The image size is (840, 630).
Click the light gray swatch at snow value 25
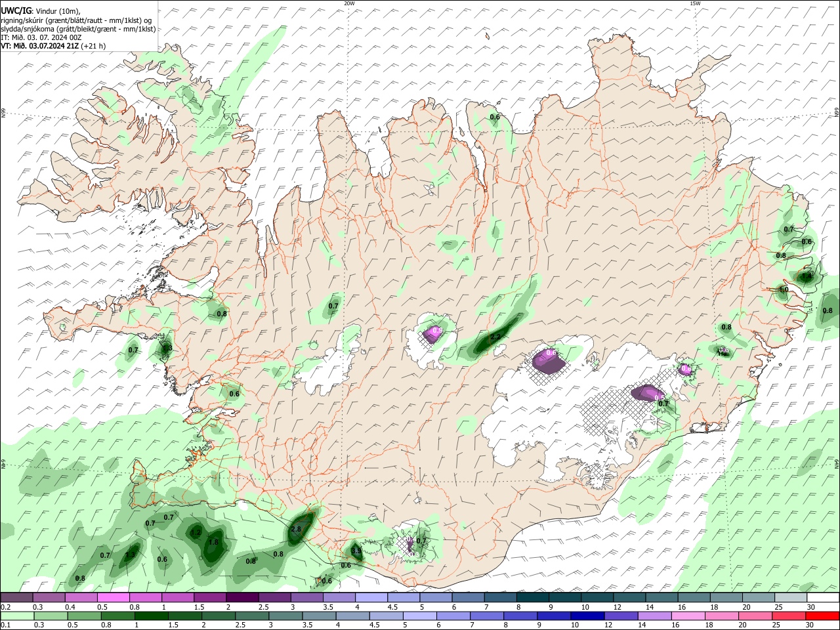(x=791, y=597)
